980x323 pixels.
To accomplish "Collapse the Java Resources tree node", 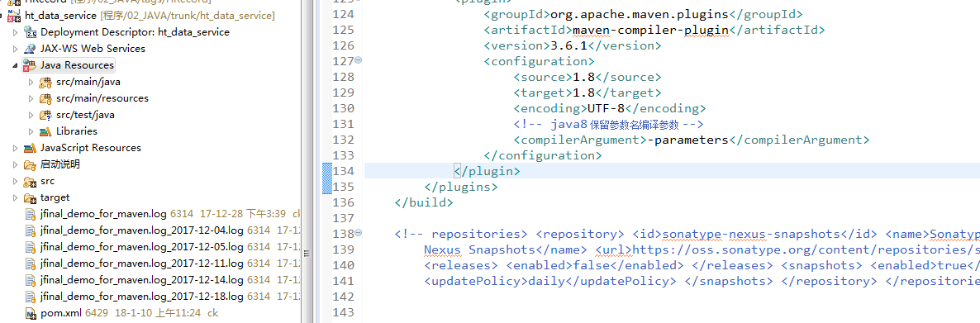I will click(16, 65).
